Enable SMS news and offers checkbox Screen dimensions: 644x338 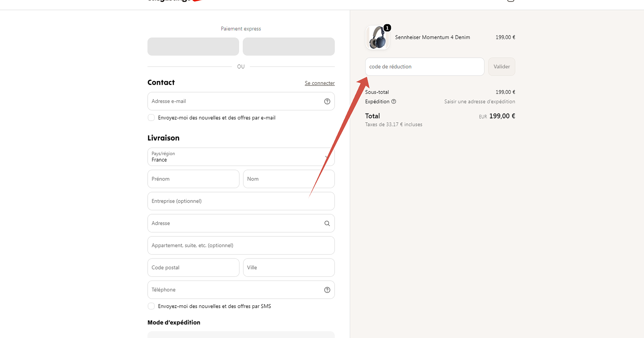151,306
